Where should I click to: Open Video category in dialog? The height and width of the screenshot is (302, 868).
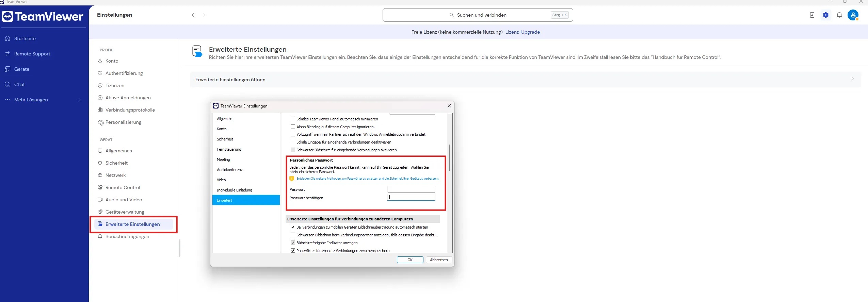(x=246, y=180)
